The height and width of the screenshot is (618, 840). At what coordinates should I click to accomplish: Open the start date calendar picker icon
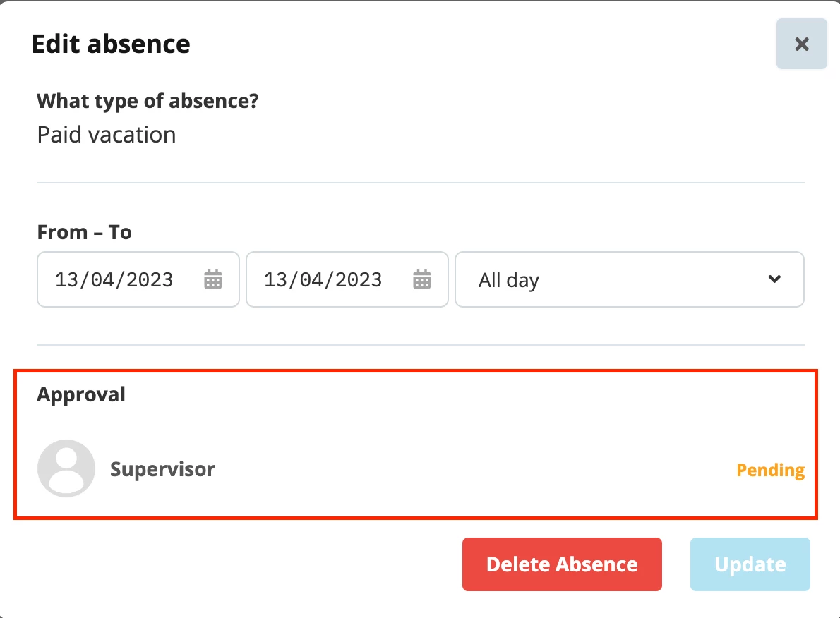point(212,279)
